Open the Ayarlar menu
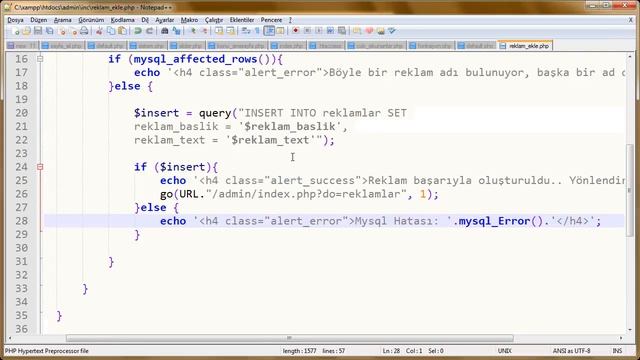Screen dimensions: 640x360 click(x=164, y=20)
